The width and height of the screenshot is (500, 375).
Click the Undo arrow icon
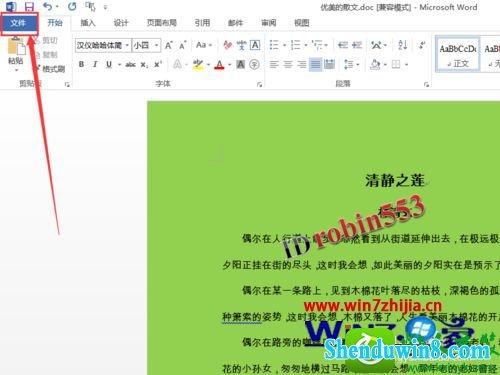coord(47,6)
